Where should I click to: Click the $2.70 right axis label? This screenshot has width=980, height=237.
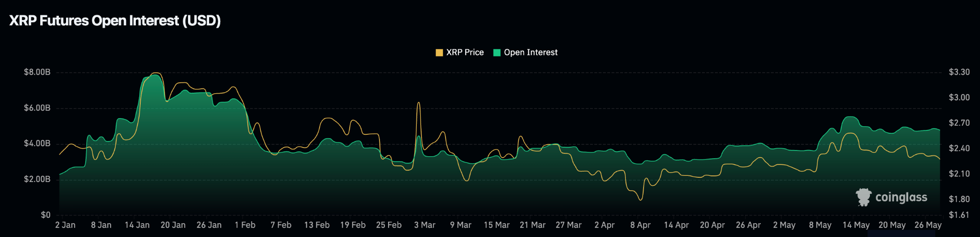(x=959, y=123)
